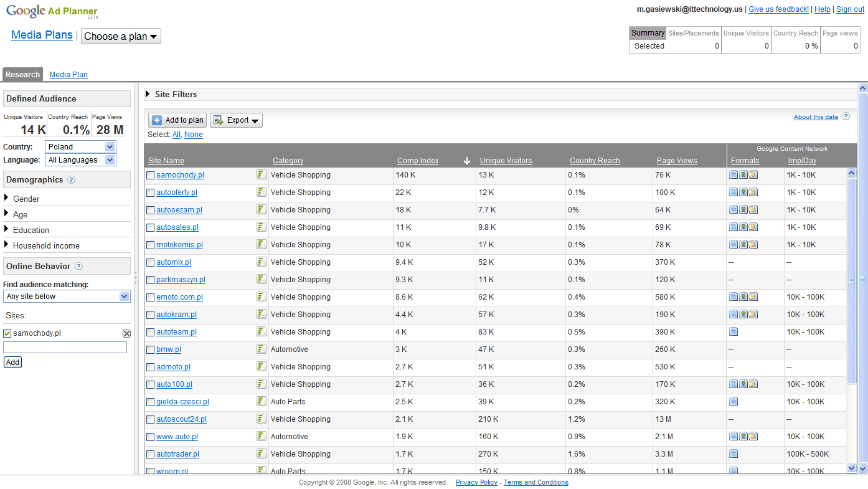Check the motokomis.pl row checkbox

pos(150,245)
